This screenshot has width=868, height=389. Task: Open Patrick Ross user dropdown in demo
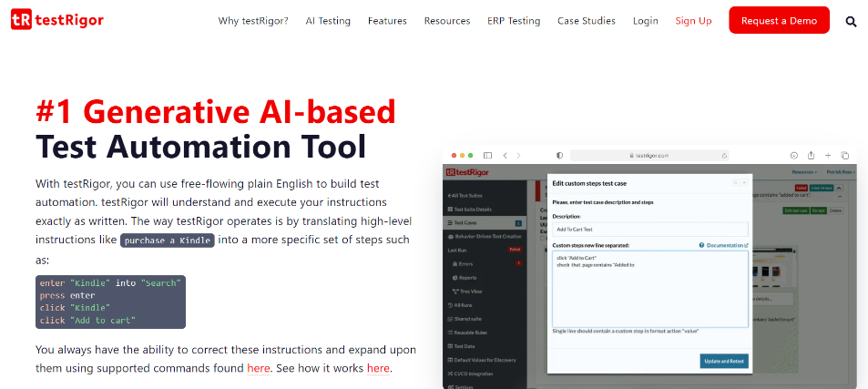click(841, 172)
